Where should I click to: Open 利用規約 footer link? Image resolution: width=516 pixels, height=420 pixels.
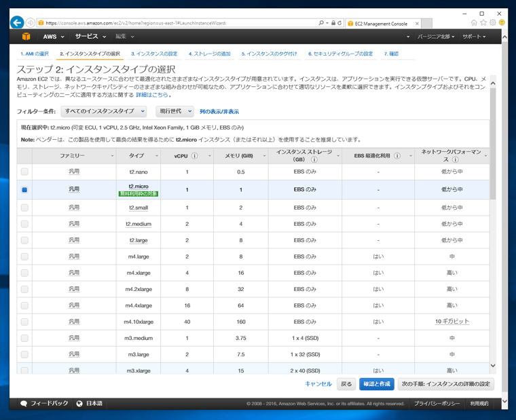[479, 404]
